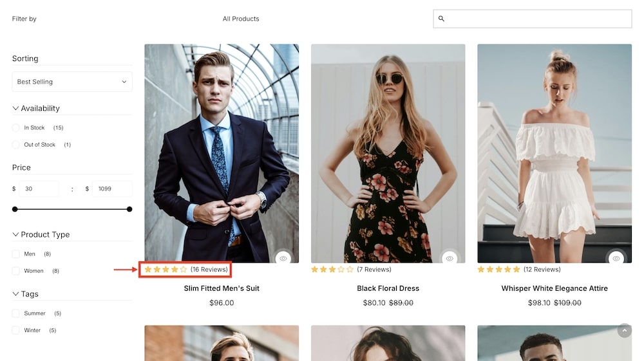Screen dimensions: 644x361
Task: Open the Best Selling sorting dropdown
Action: click(x=72, y=82)
